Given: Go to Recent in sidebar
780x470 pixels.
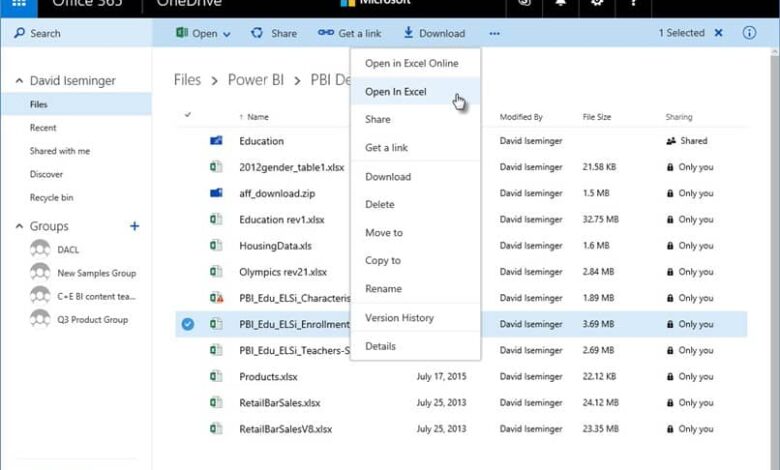Looking at the screenshot, I should (43, 128).
